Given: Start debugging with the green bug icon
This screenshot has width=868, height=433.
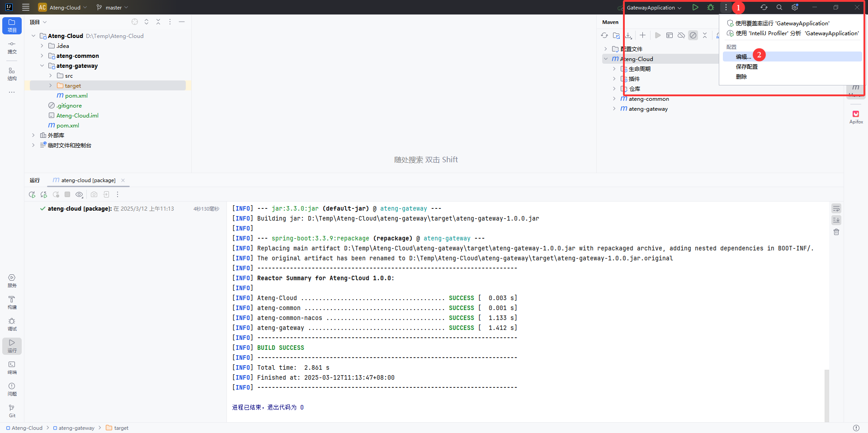Looking at the screenshot, I should [x=711, y=7].
